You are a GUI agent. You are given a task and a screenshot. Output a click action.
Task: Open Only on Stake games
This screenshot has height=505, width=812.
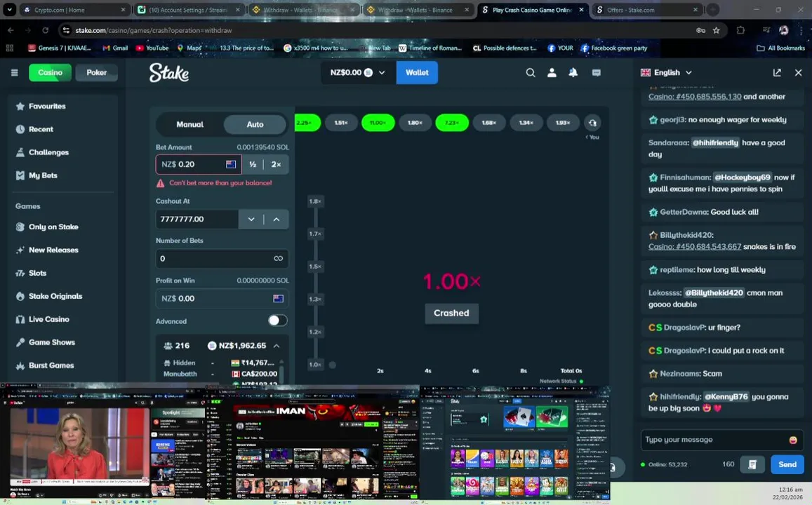tap(53, 227)
